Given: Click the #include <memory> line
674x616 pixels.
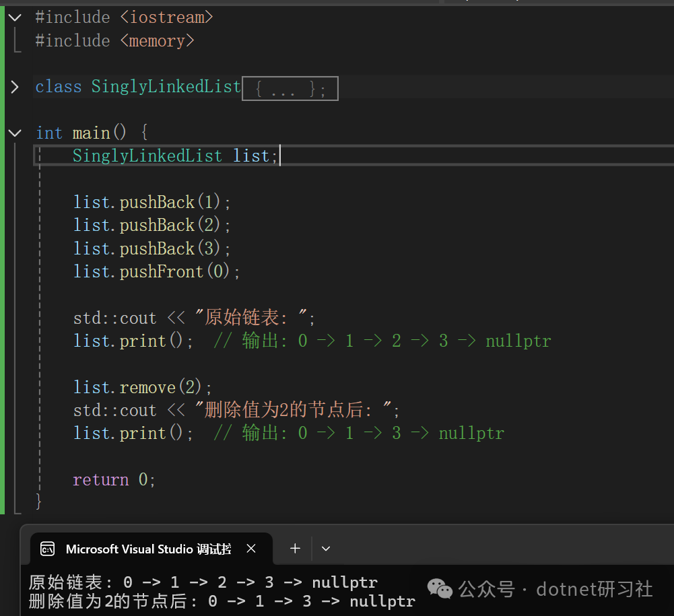Looking at the screenshot, I should click(x=114, y=41).
